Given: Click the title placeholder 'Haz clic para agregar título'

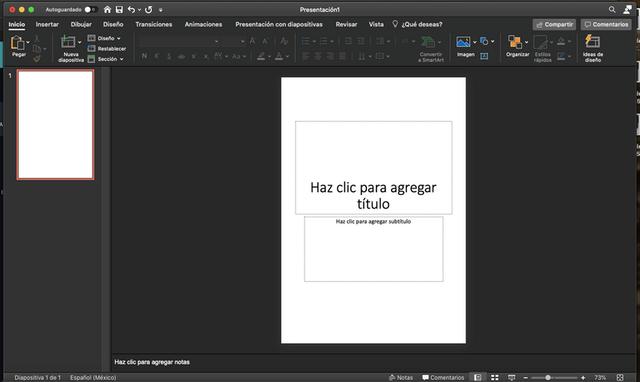Looking at the screenshot, I should (373, 168).
